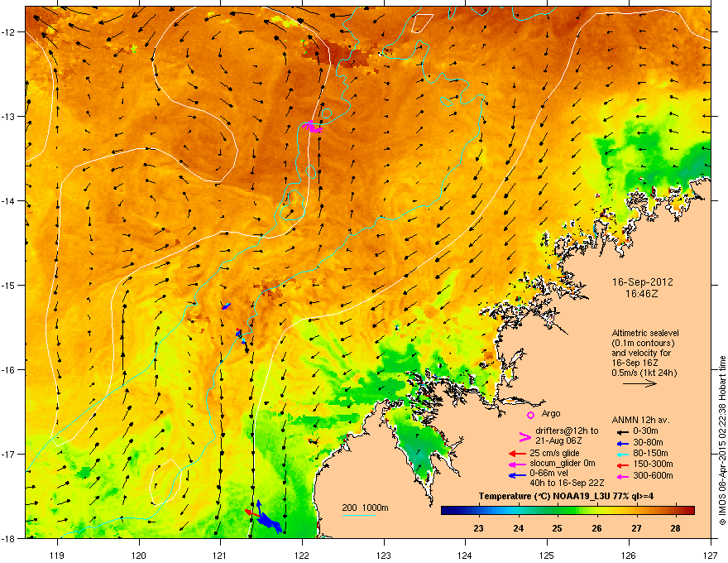This screenshot has height=563, width=728.
Task: Click the latitude axis label '-15'
Action: pos(8,285)
